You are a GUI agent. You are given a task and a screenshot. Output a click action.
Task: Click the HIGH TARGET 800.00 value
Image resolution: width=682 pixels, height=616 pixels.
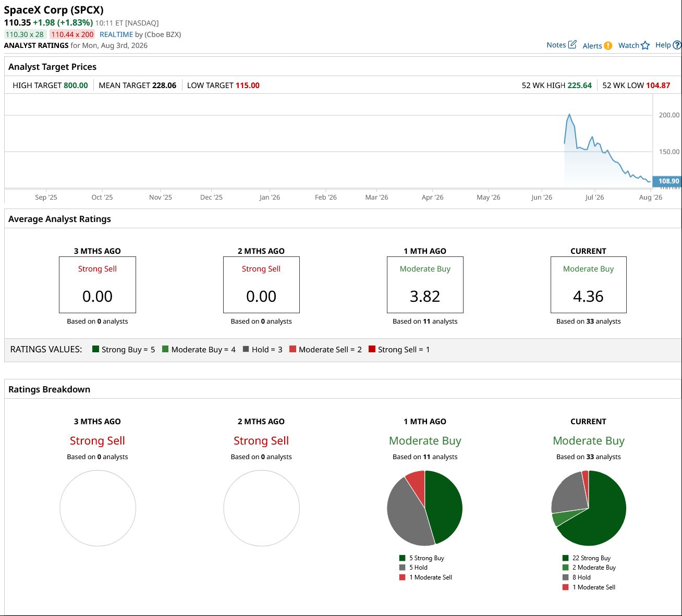(x=76, y=85)
